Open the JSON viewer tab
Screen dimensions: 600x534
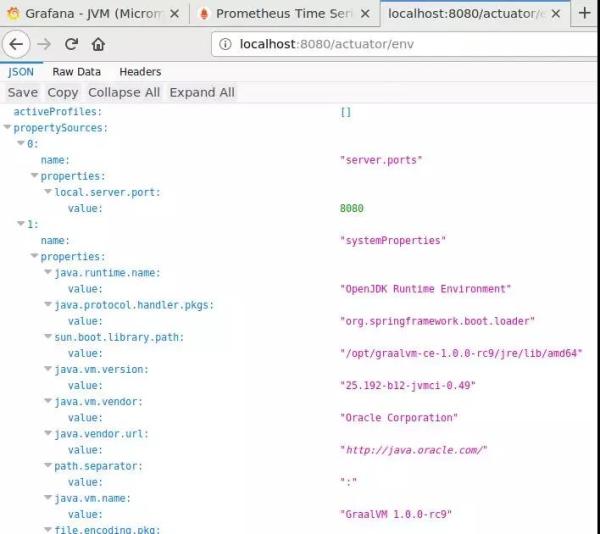21,72
